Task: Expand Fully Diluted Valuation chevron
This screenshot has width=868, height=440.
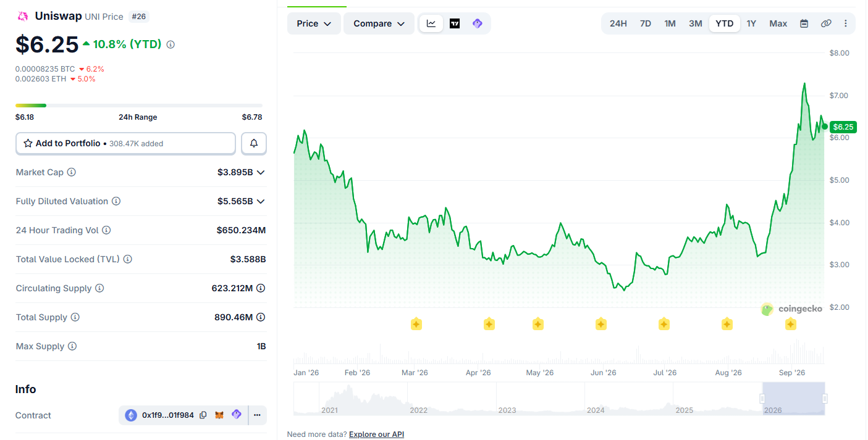Action: click(261, 201)
